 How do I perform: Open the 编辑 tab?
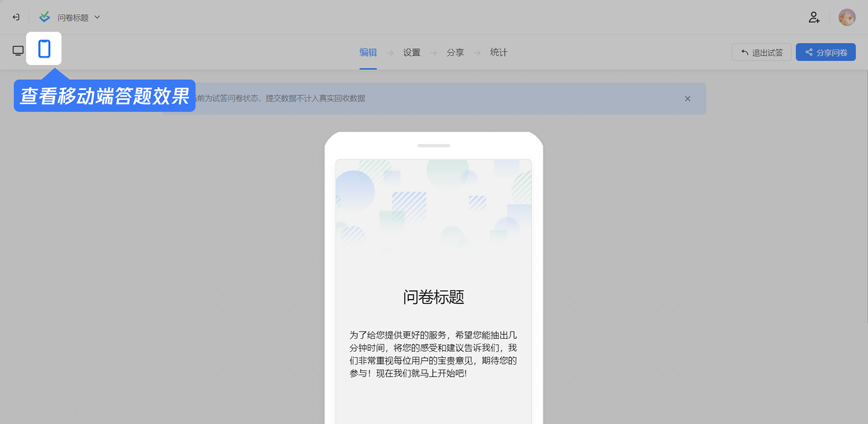pos(368,53)
